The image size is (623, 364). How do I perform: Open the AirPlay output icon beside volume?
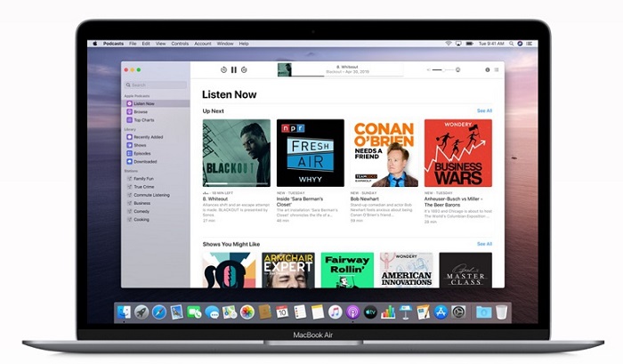click(458, 70)
